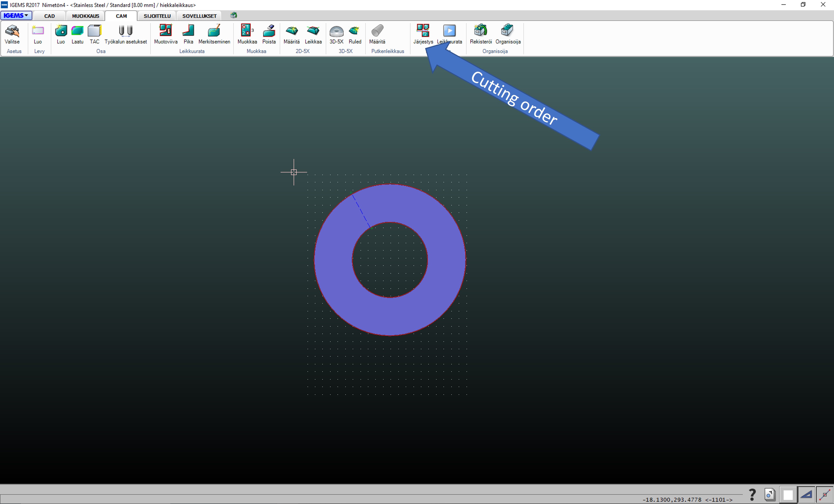Toggle the red line snap status button
The height and width of the screenshot is (504, 834).
(825, 495)
